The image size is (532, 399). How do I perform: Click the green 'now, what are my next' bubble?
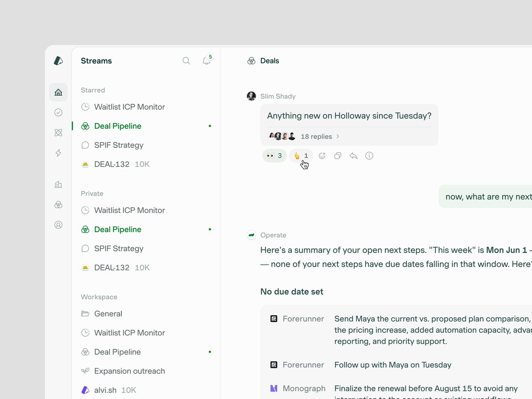pyautogui.click(x=485, y=197)
